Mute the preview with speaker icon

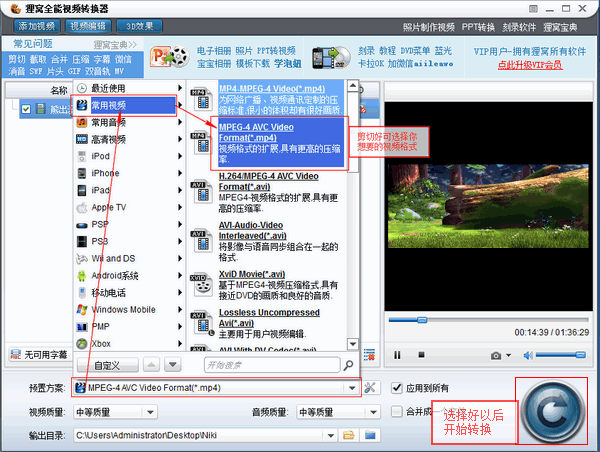[x=528, y=356]
